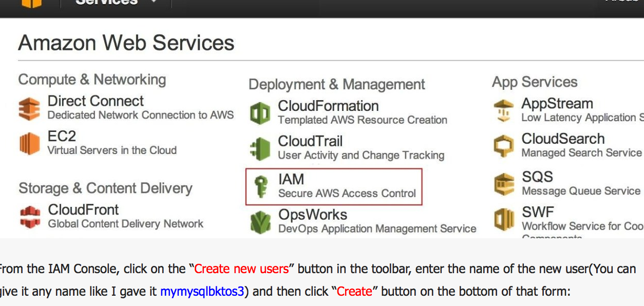This screenshot has height=306, width=644.
Task: Click the IAM key icon
Action: pyautogui.click(x=261, y=186)
